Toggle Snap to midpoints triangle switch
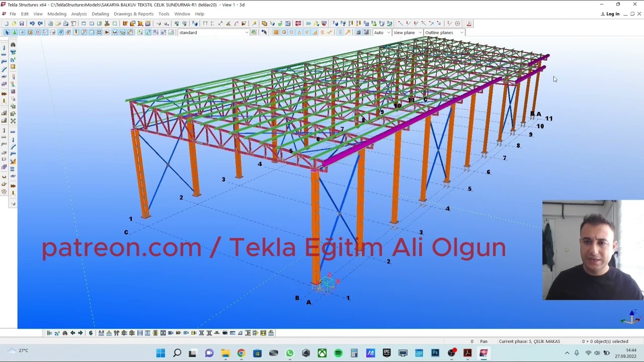Viewport: 644px width, 362px height. click(299, 32)
